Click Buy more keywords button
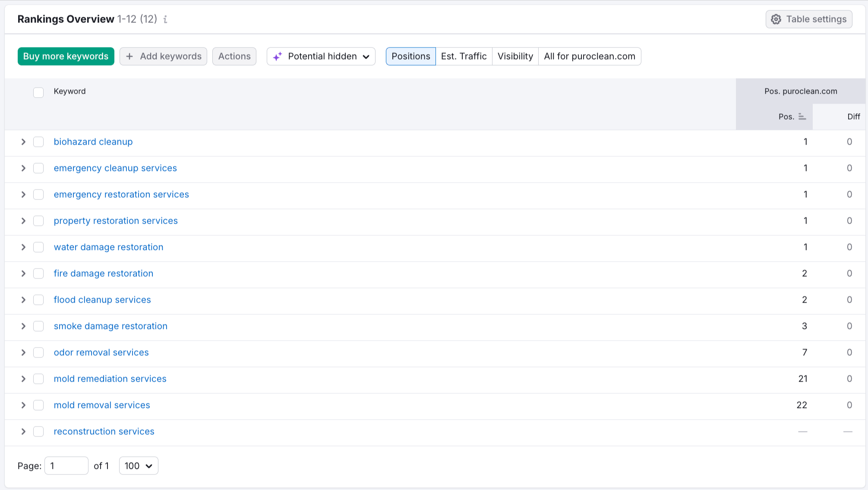The height and width of the screenshot is (490, 868). coord(66,57)
